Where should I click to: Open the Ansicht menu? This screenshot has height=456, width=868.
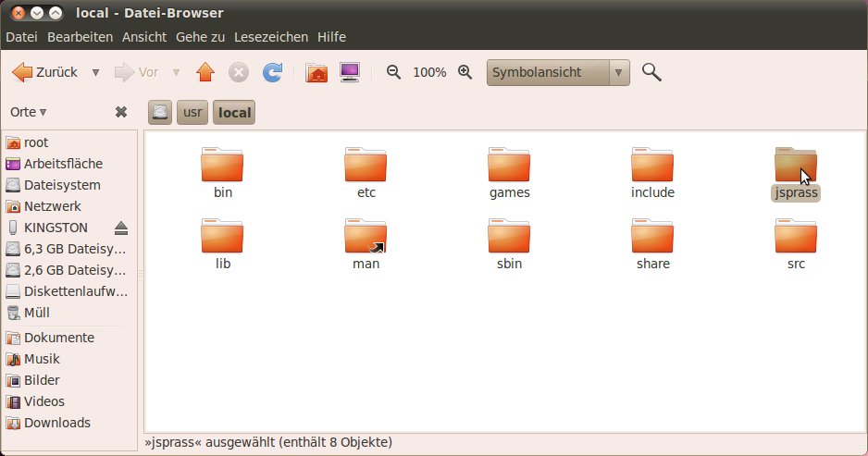pyautogui.click(x=144, y=37)
